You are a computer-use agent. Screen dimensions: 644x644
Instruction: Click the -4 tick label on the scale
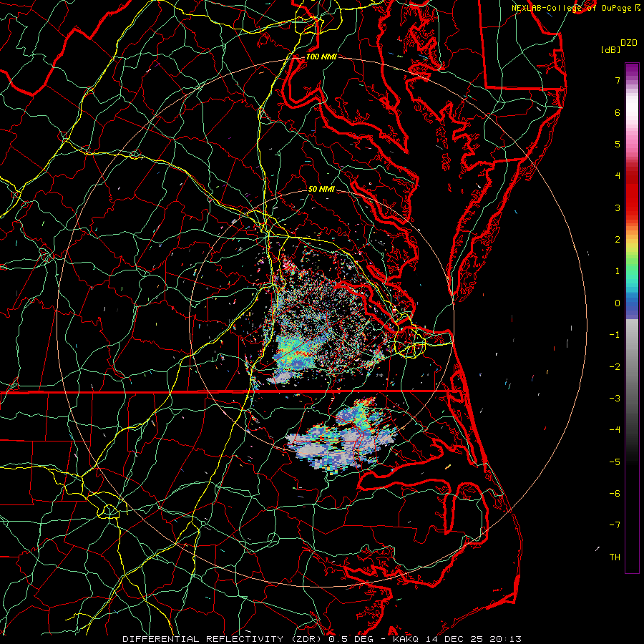pyautogui.click(x=615, y=430)
